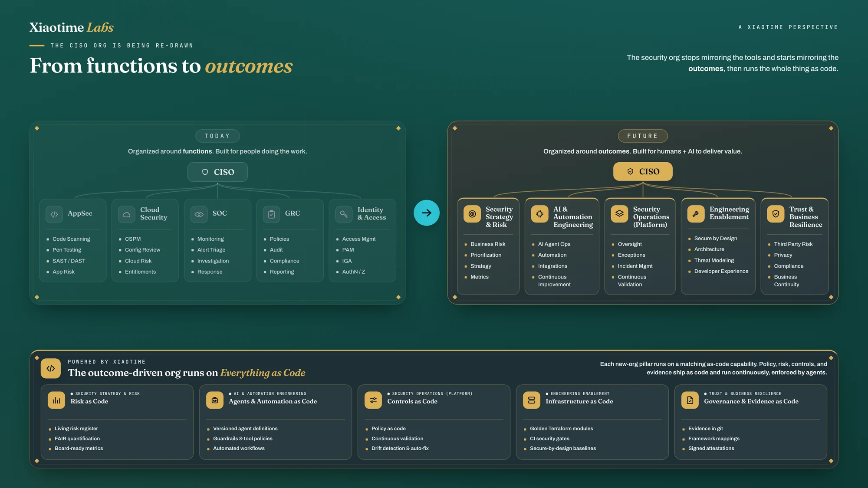
Task: Click 'CSPM' under Cloud Security
Action: pos(133,239)
